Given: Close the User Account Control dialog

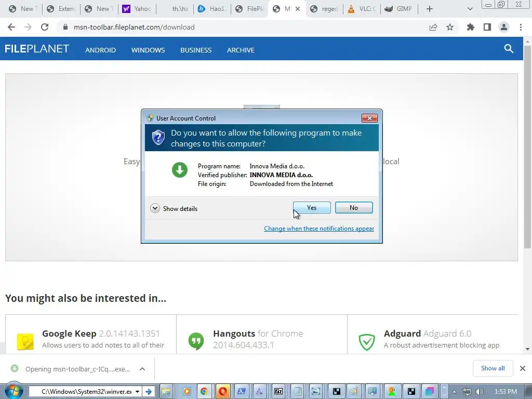Looking at the screenshot, I should (369, 118).
